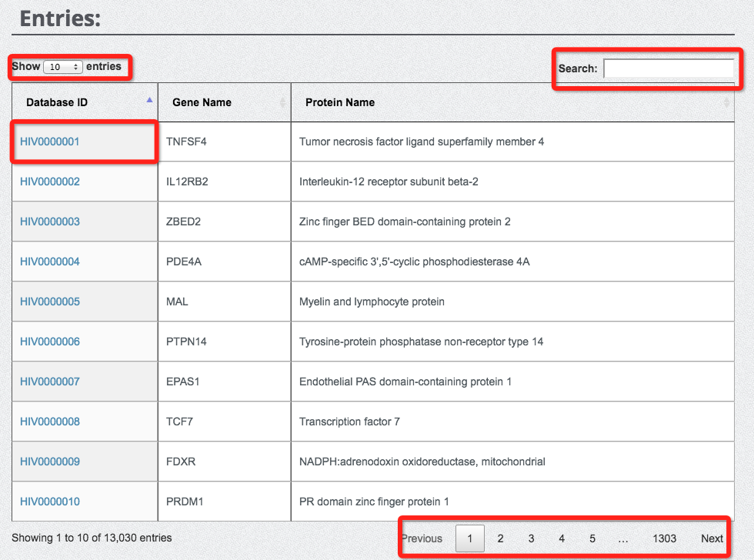Click the HIV0000008 entry link
The height and width of the screenshot is (560, 754).
(x=50, y=422)
